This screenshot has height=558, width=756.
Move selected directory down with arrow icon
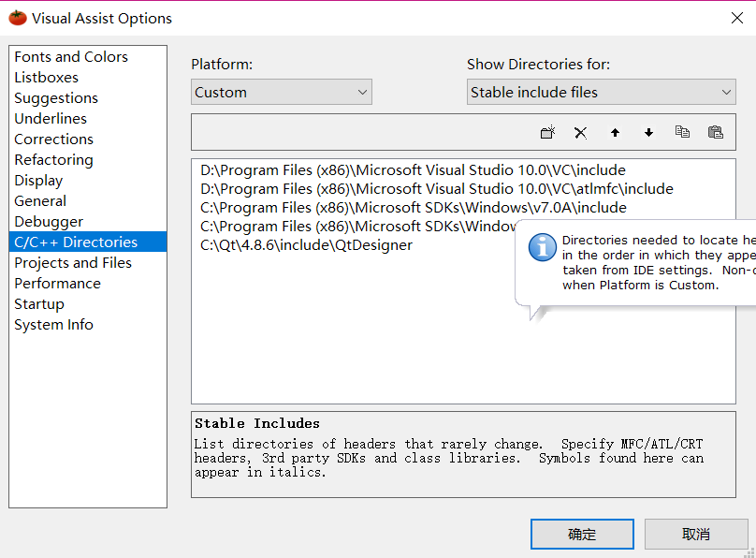[x=648, y=133]
